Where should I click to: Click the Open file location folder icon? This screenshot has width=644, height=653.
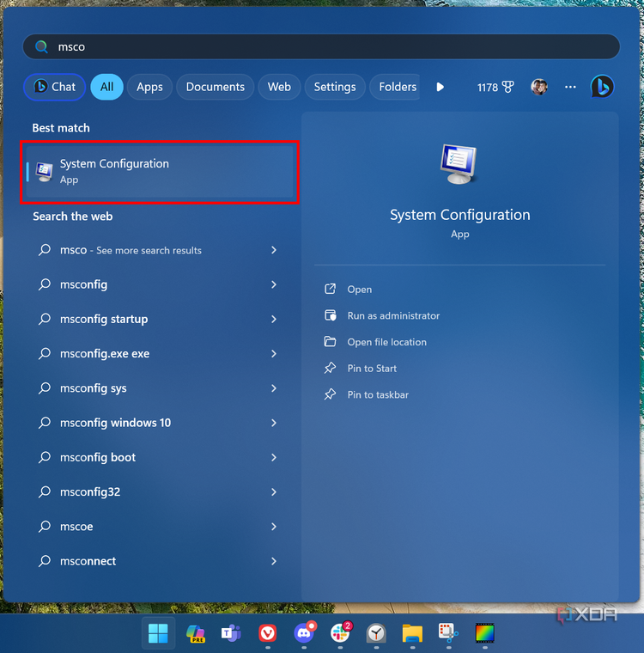(330, 341)
